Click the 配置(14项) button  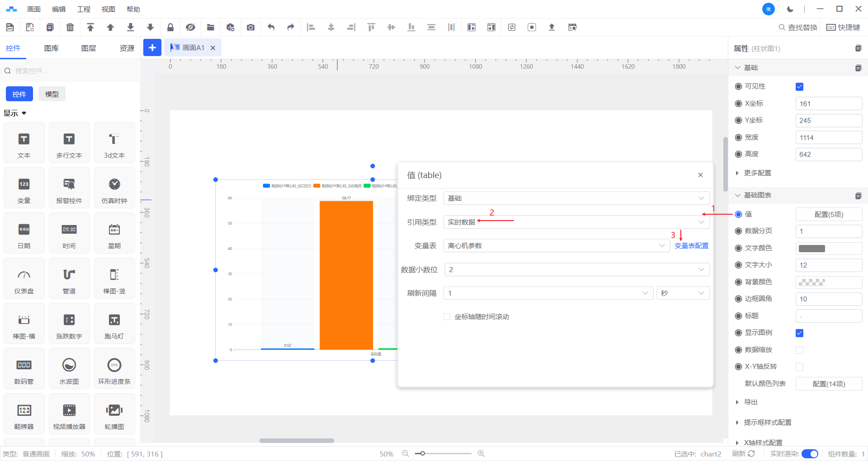pos(829,384)
